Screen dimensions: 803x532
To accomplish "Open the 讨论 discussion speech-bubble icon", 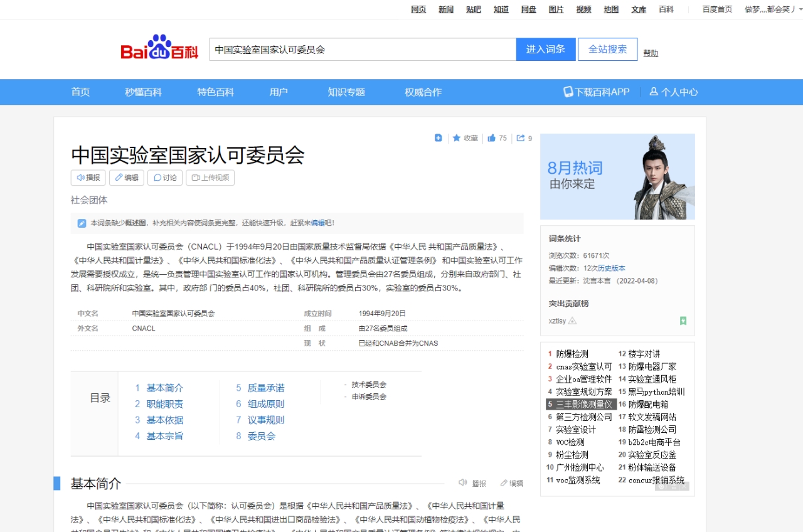I will (156, 177).
